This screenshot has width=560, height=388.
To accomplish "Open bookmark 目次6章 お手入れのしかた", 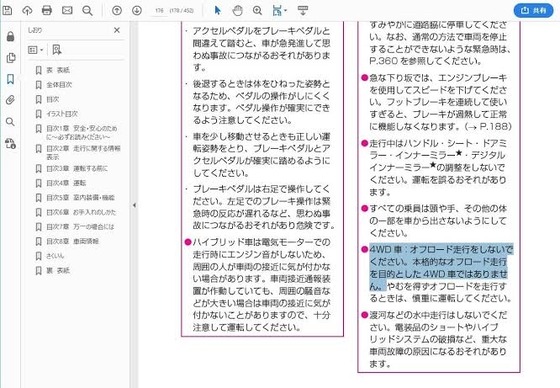I will pyautogui.click(x=81, y=212).
